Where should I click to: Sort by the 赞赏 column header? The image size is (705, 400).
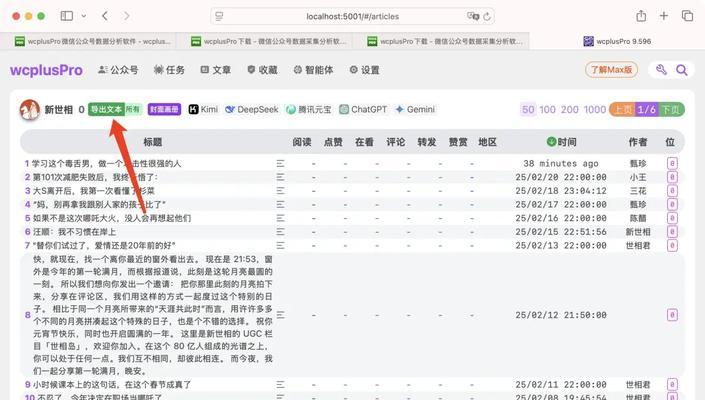[458, 142]
